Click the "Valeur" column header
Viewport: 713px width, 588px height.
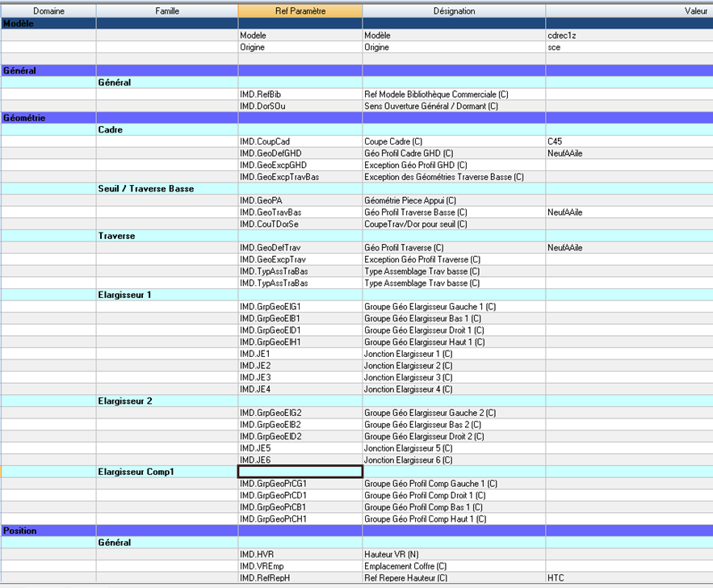coord(629,11)
